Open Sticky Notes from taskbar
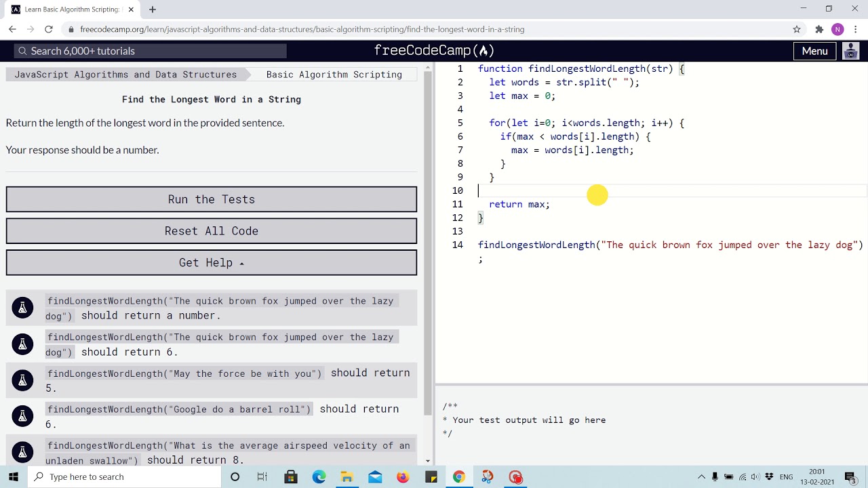868x488 pixels. coord(431,477)
